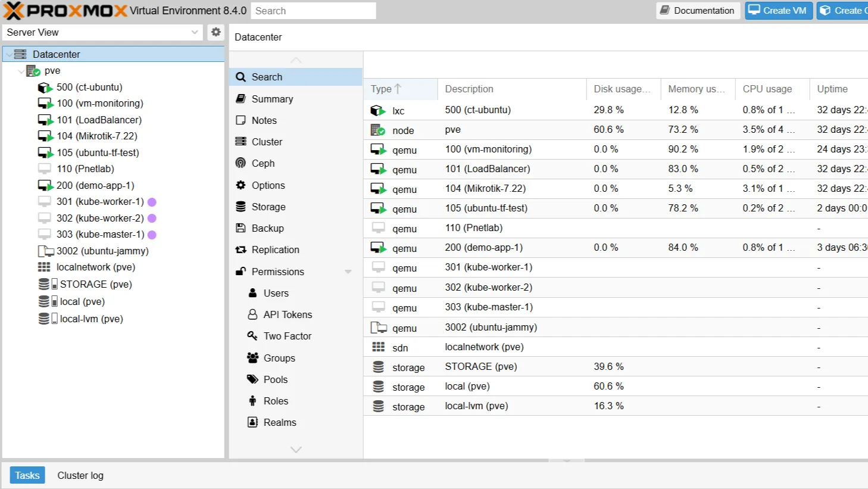This screenshot has width=868, height=489.
Task: Open the Users menu item
Action: click(x=295, y=293)
